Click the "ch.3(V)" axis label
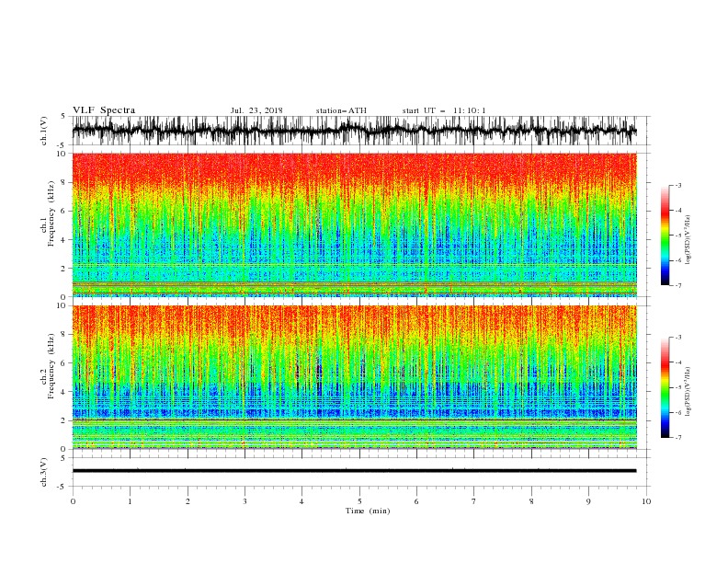Screen dimensions: 728x563 (44, 472)
